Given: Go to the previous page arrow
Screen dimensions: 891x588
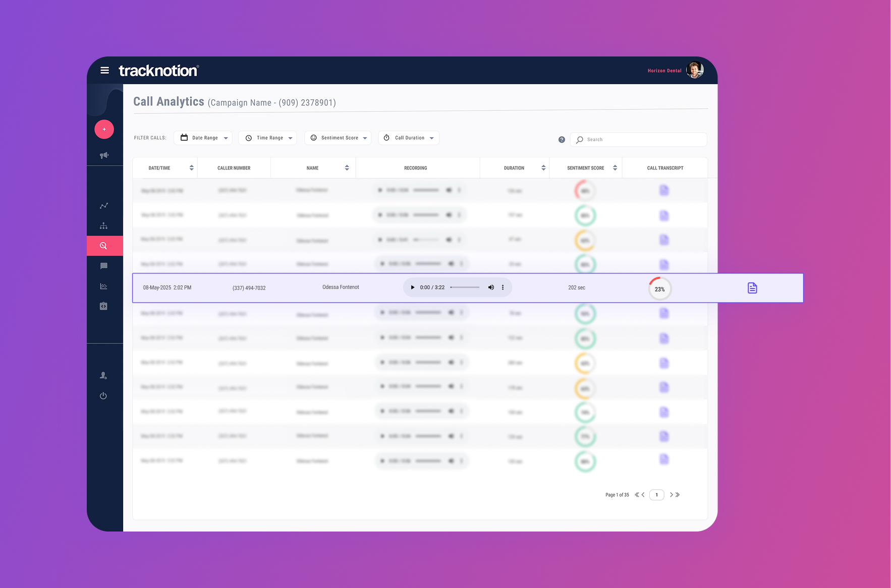Looking at the screenshot, I should 643,495.
